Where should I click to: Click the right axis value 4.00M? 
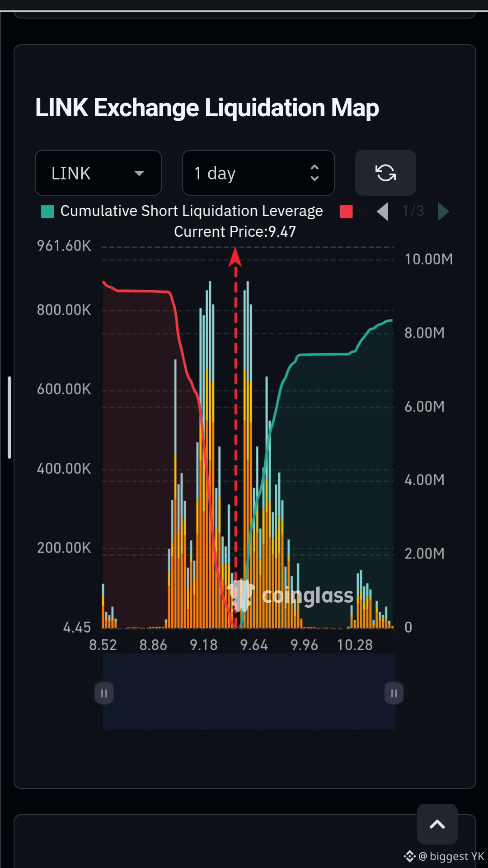pyautogui.click(x=424, y=480)
